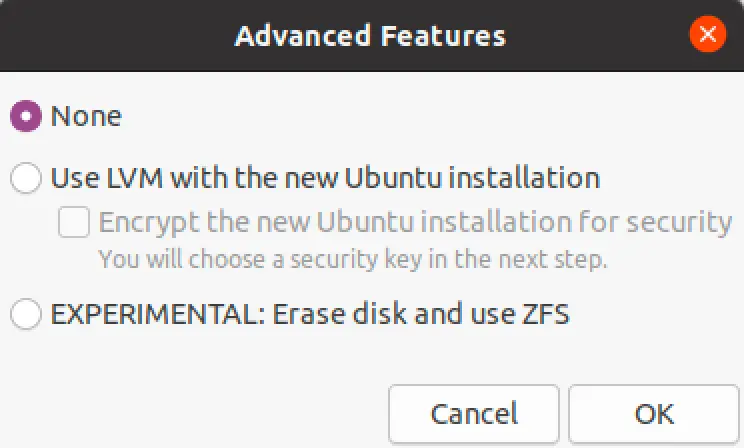Tick the Encrypt new Ubuntu installation checkbox
The image size is (744, 448).
pyautogui.click(x=74, y=222)
